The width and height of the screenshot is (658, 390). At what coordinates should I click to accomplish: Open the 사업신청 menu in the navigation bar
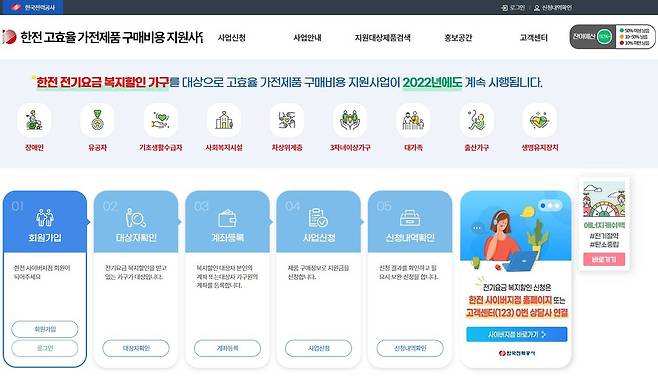coord(232,38)
